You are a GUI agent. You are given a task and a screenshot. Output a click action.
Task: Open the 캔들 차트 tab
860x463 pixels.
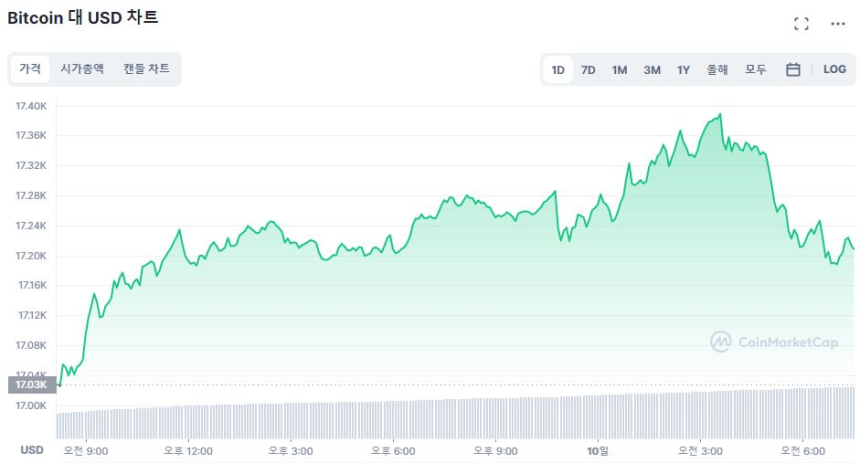147,69
